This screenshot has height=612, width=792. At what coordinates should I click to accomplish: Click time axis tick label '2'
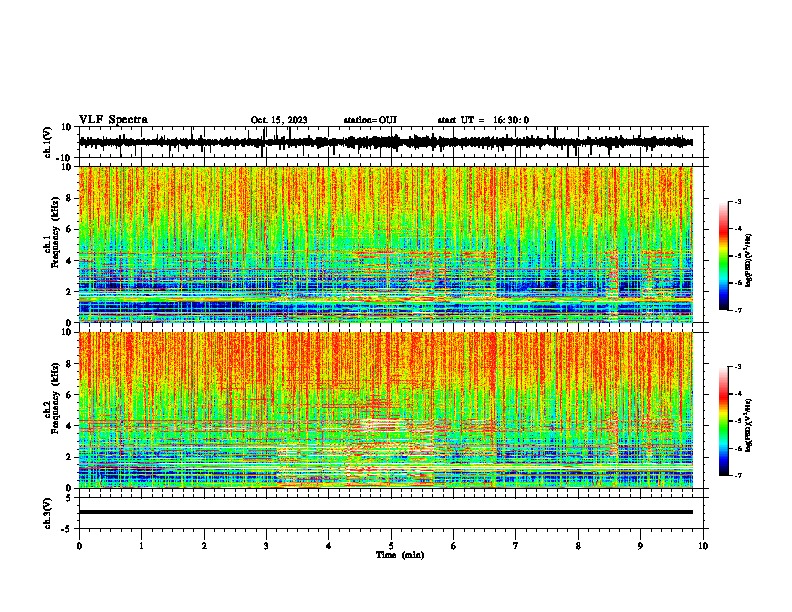[204, 546]
